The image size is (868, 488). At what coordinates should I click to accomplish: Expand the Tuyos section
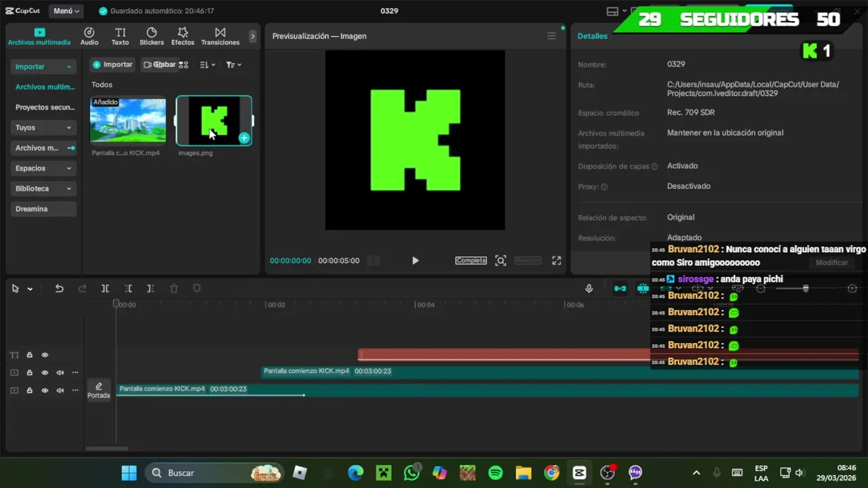[x=44, y=127]
